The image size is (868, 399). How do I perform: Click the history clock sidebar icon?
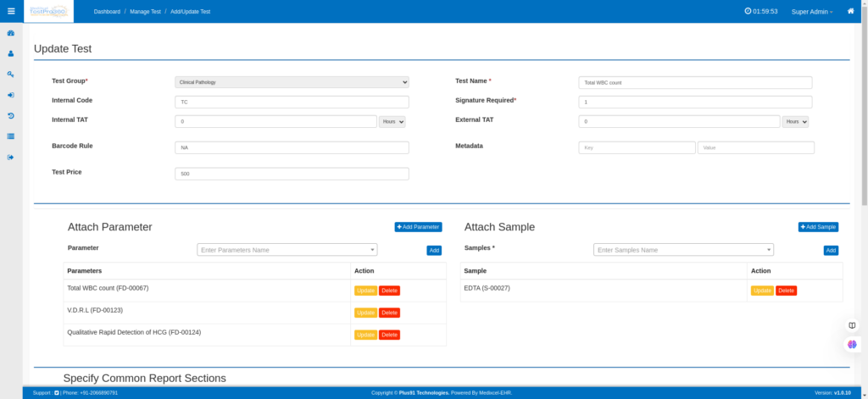(11, 115)
